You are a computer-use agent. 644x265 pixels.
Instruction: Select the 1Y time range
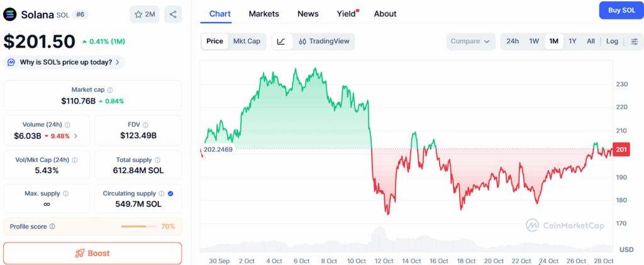pos(572,41)
